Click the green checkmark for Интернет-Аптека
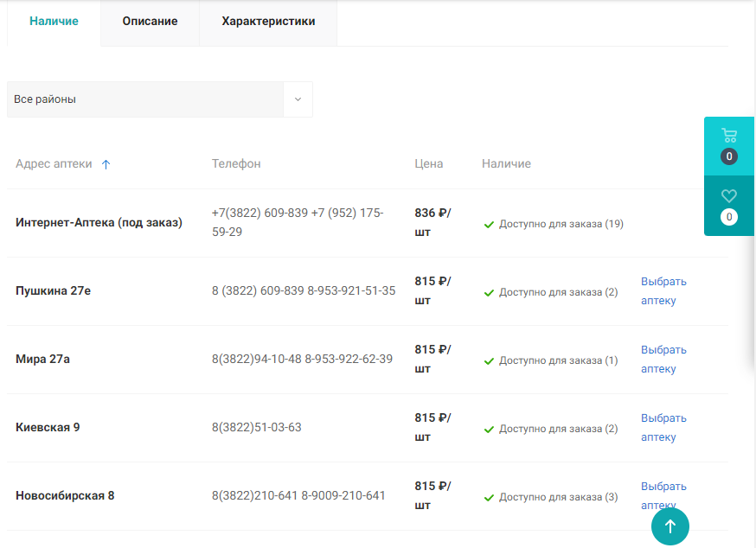The image size is (756, 548). [489, 225]
